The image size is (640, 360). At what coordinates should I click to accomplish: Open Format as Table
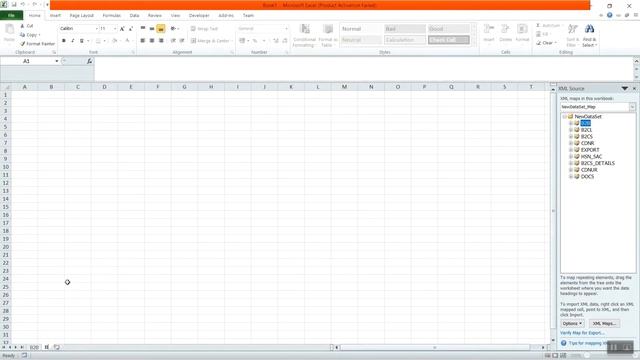click(328, 36)
